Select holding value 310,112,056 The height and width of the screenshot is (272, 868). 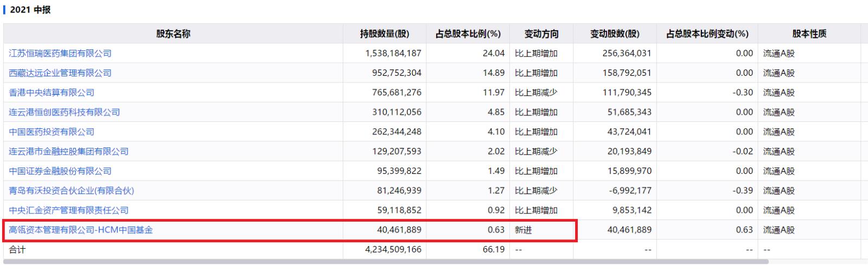397,112
